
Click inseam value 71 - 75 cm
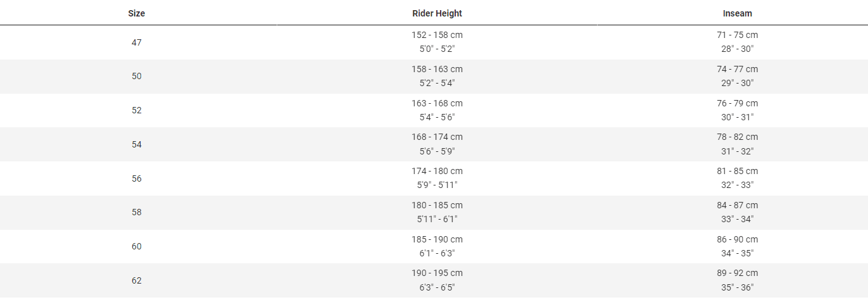(737, 35)
